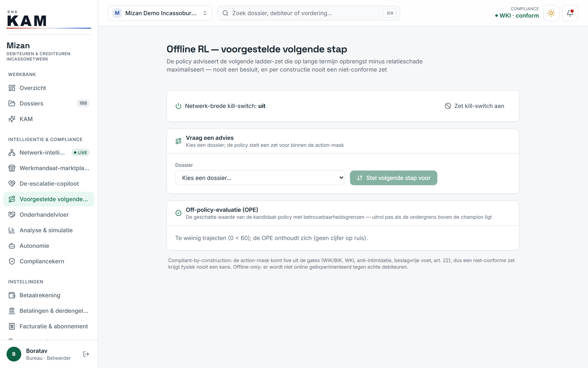Open Autonomie robot item
588x368 pixels.
click(49, 246)
